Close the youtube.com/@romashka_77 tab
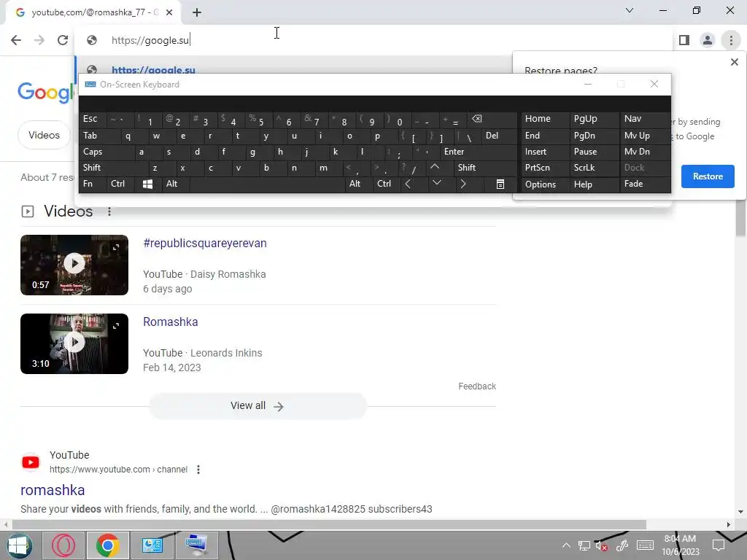This screenshot has width=747, height=560. [x=169, y=12]
